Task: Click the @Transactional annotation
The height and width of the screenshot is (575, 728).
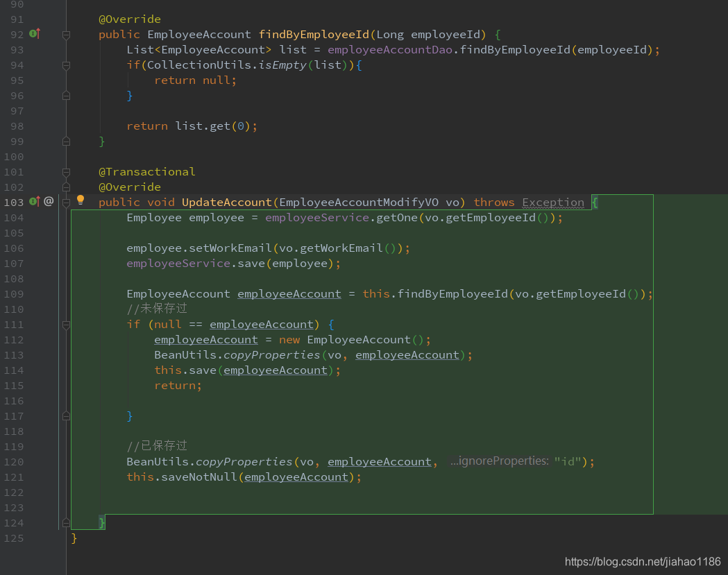Action: 146,172
